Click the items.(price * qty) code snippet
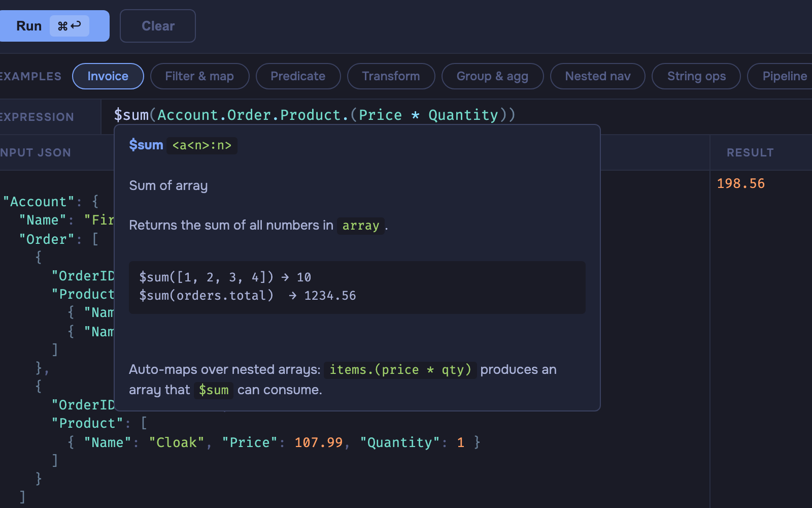The height and width of the screenshot is (508, 812). (400, 370)
